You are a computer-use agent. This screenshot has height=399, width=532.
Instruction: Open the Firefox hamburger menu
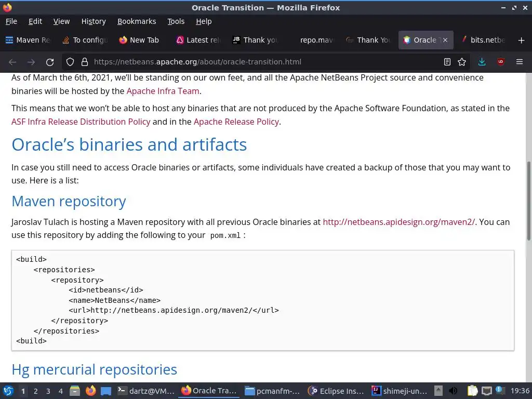[520, 62]
